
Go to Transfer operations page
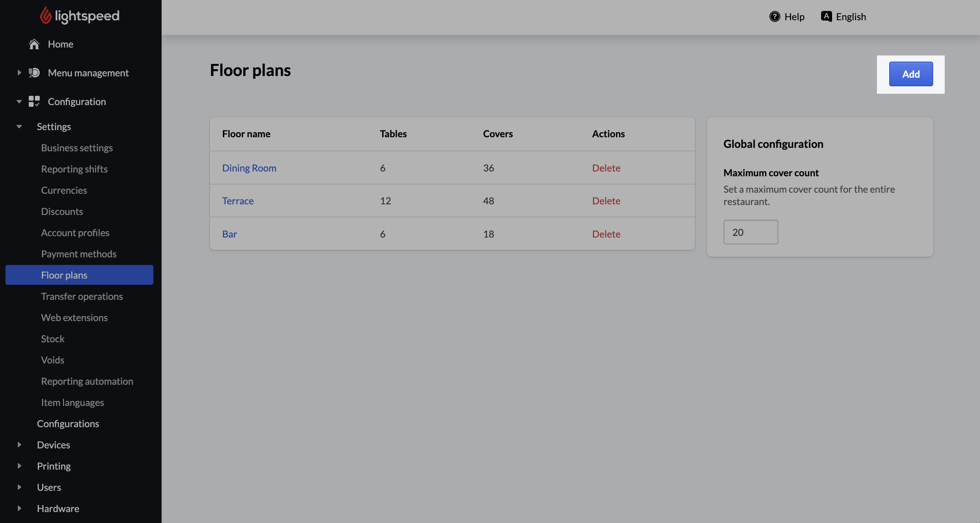click(x=82, y=296)
